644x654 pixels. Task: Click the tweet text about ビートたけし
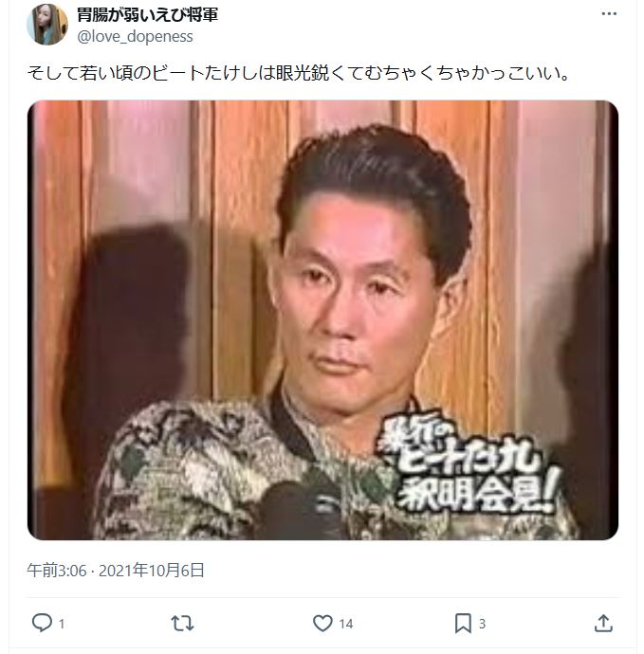(x=298, y=73)
